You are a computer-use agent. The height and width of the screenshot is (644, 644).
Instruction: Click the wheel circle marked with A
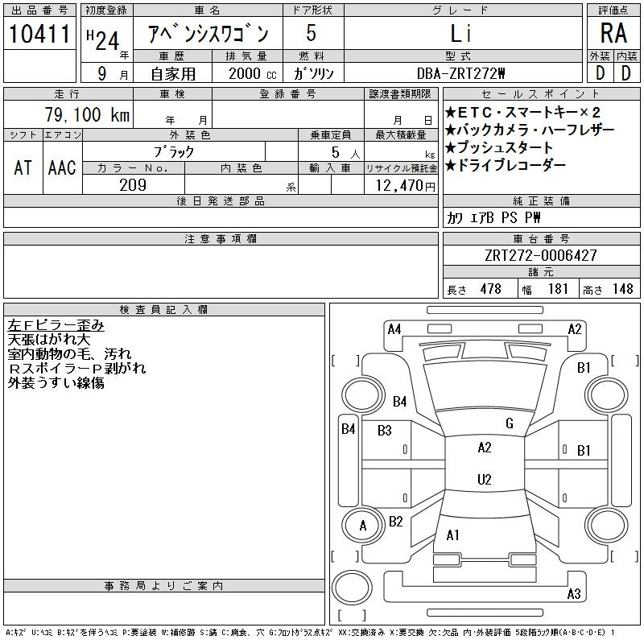[362, 526]
